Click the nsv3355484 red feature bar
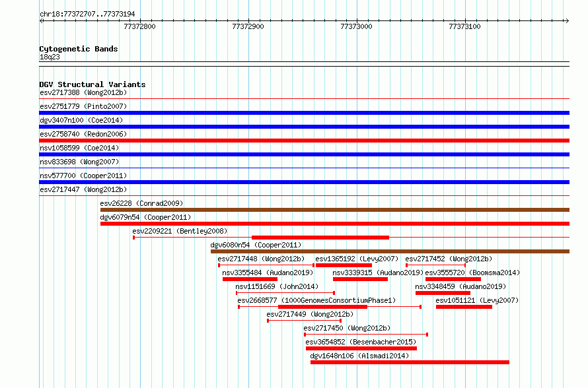The width and height of the screenshot is (588, 388). tap(250, 279)
